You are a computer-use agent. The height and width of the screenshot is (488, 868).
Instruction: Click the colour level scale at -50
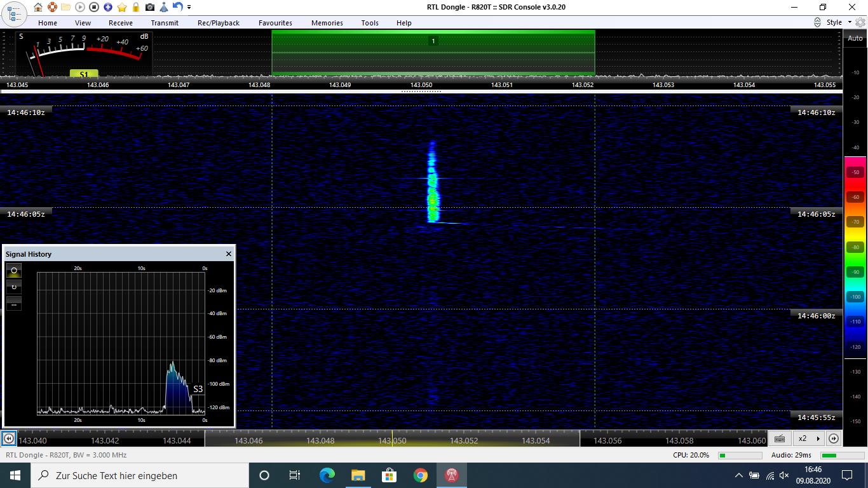[x=855, y=172]
